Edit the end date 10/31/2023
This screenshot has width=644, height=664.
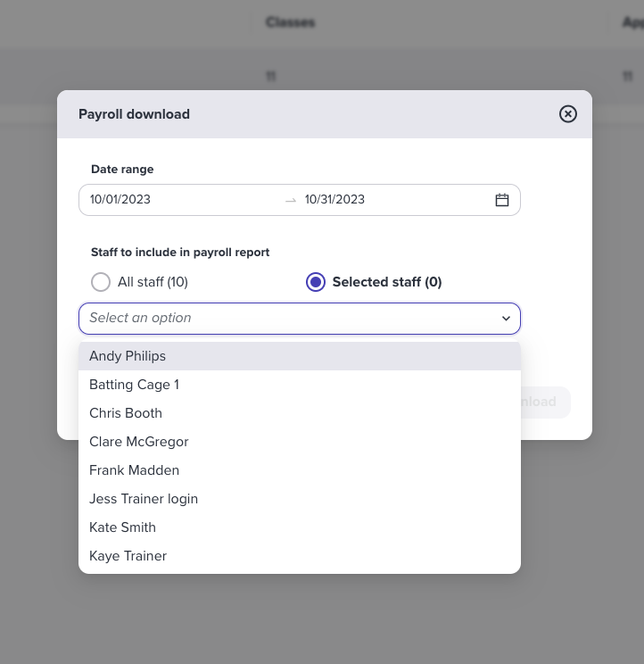(x=334, y=199)
